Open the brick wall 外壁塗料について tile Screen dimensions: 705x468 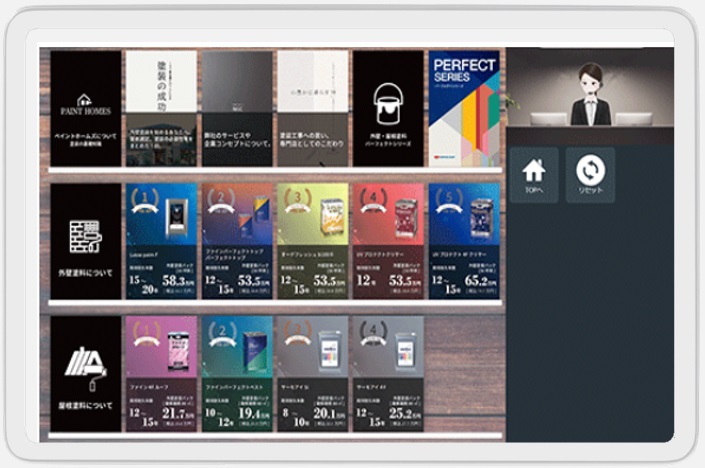click(x=85, y=242)
